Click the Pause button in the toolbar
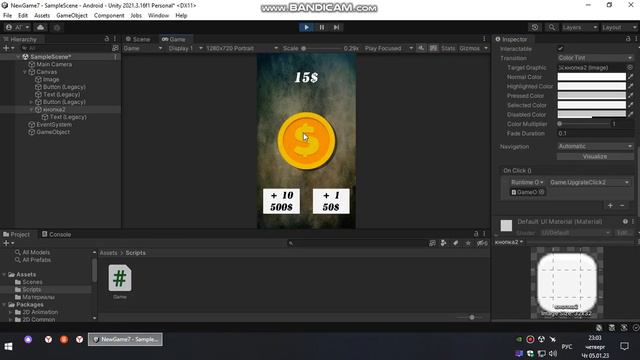640x360 pixels. (x=322, y=27)
